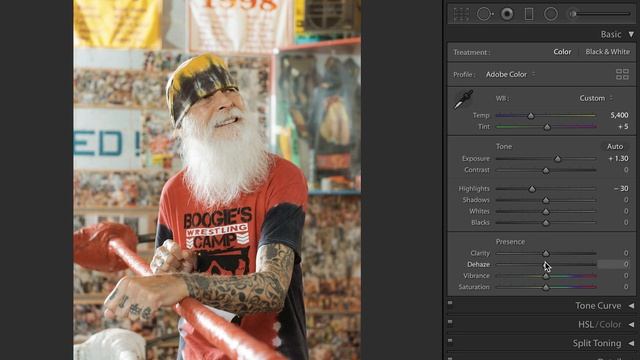Toggle the Split Toning panel switch
This screenshot has width=640, height=360.
point(450,340)
